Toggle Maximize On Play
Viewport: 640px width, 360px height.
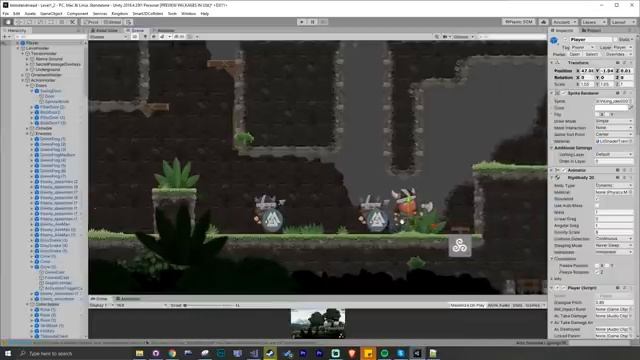pyautogui.click(x=467, y=305)
